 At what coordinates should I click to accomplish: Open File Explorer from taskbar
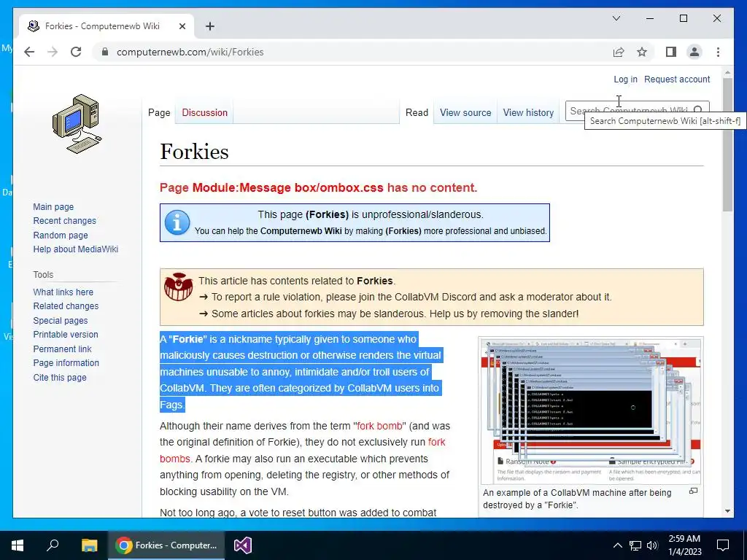89,545
